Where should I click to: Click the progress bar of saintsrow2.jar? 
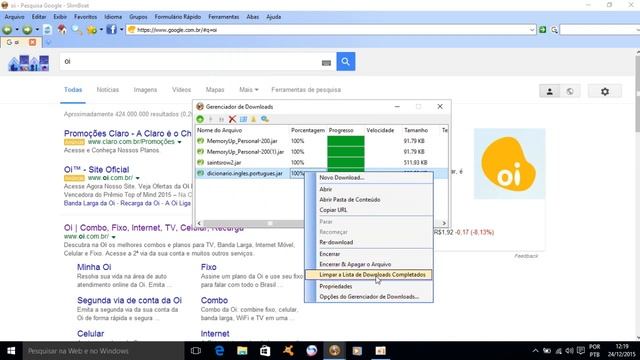(346, 162)
